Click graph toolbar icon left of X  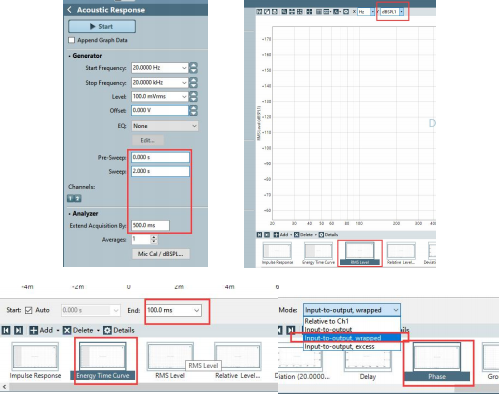click(x=346, y=12)
